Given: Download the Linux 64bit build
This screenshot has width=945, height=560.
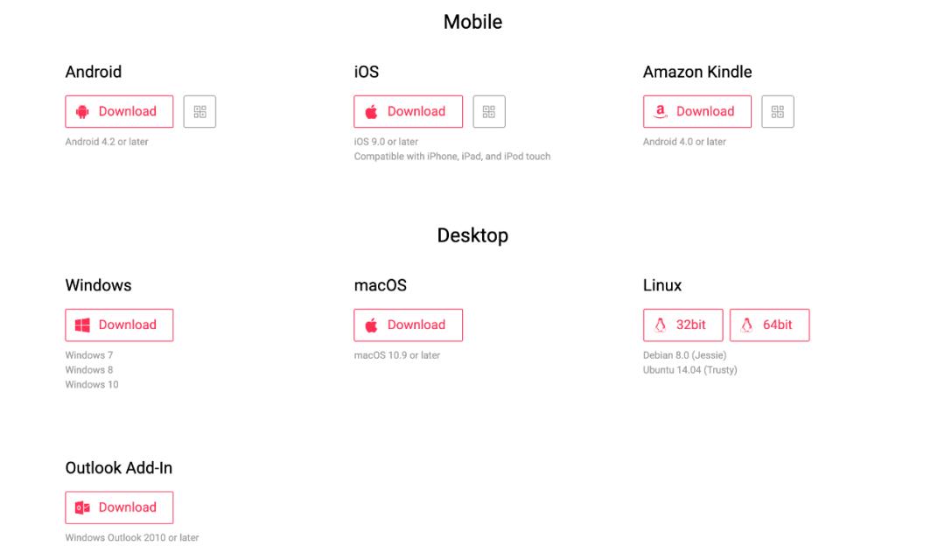Looking at the screenshot, I should [x=777, y=325].
